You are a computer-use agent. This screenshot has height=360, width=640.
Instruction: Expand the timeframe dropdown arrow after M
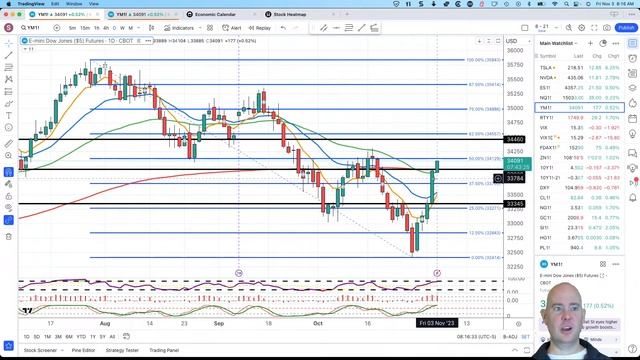(x=139, y=28)
